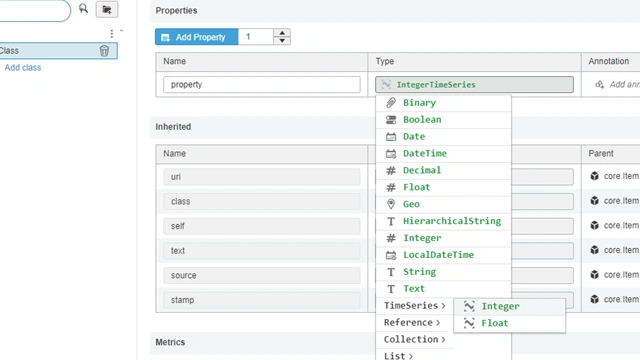Click the Add Property button
Viewport: 640px width, 360px height.
click(196, 37)
